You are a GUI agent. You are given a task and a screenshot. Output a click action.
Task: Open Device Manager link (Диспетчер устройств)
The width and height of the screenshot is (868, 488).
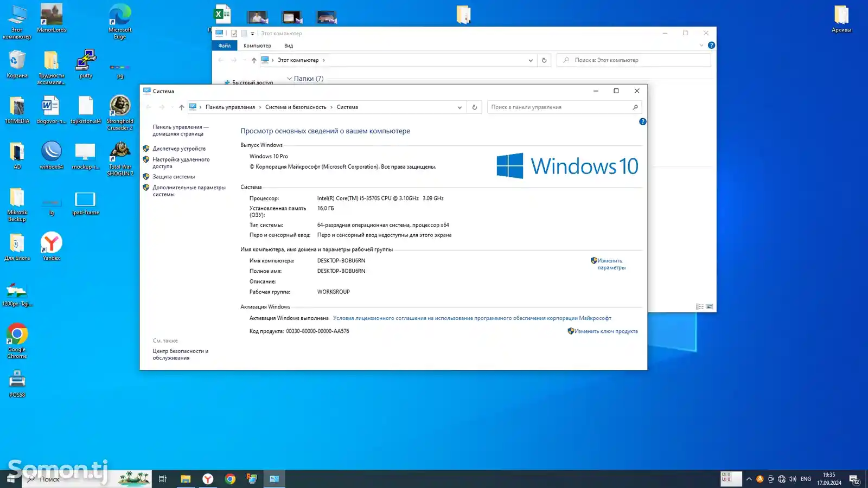[x=179, y=149]
